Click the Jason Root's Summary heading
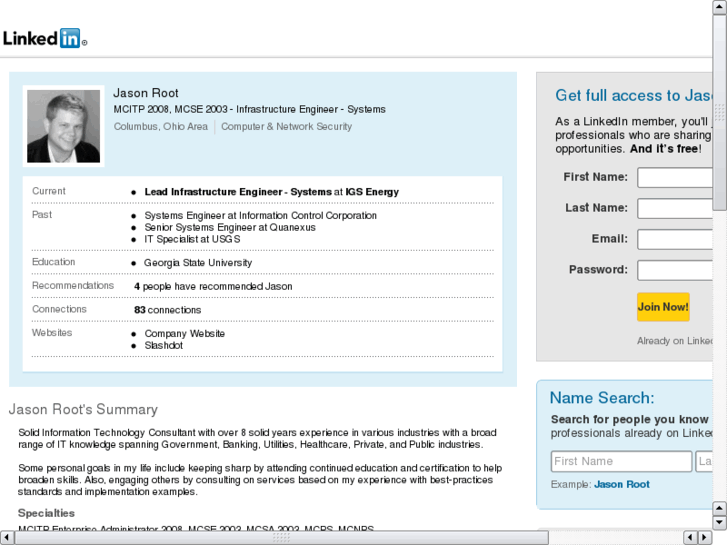 click(x=83, y=410)
